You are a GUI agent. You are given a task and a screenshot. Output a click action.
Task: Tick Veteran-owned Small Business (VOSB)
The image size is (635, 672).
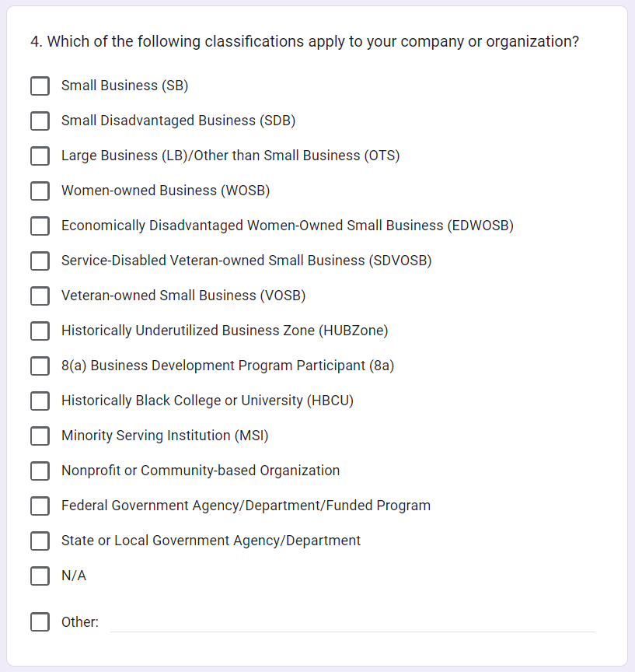40,296
